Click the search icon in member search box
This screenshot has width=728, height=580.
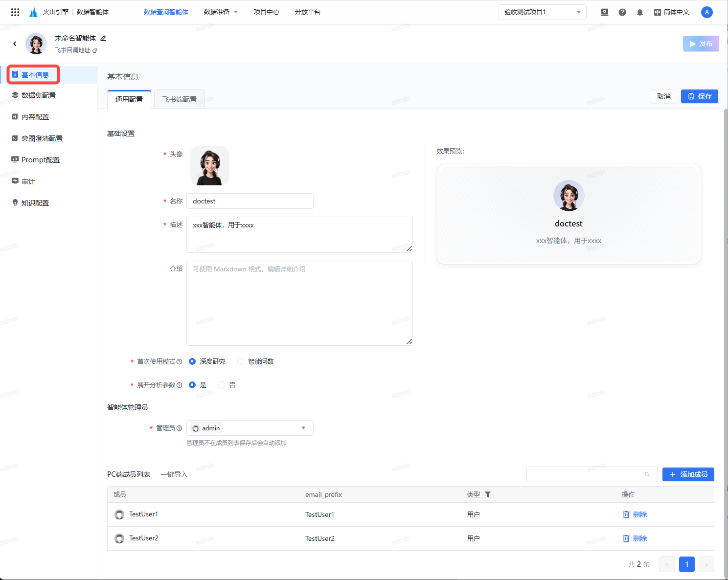647,474
